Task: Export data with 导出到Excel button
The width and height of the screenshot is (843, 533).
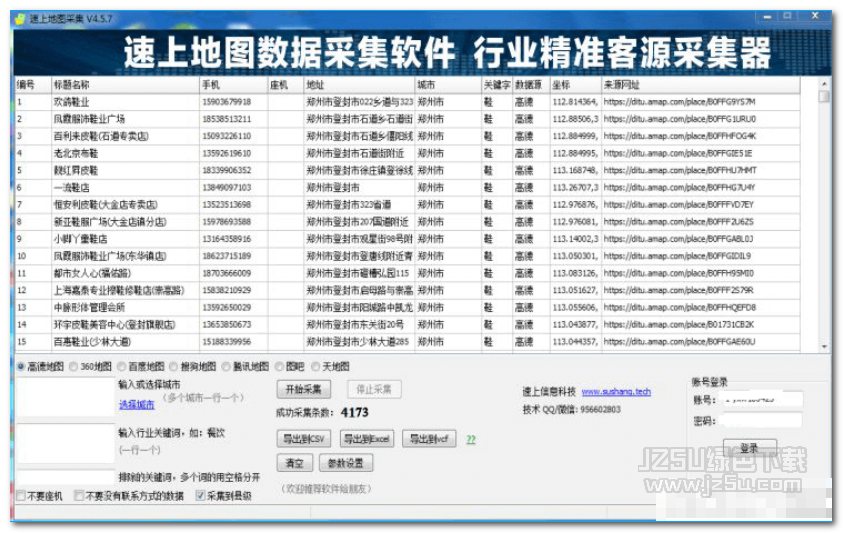Action: (x=367, y=439)
